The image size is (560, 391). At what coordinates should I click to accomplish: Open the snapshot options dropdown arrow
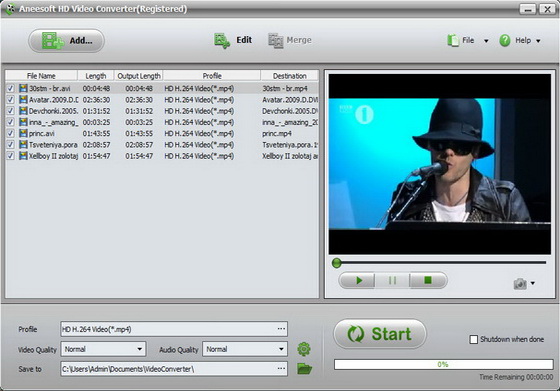(533, 283)
